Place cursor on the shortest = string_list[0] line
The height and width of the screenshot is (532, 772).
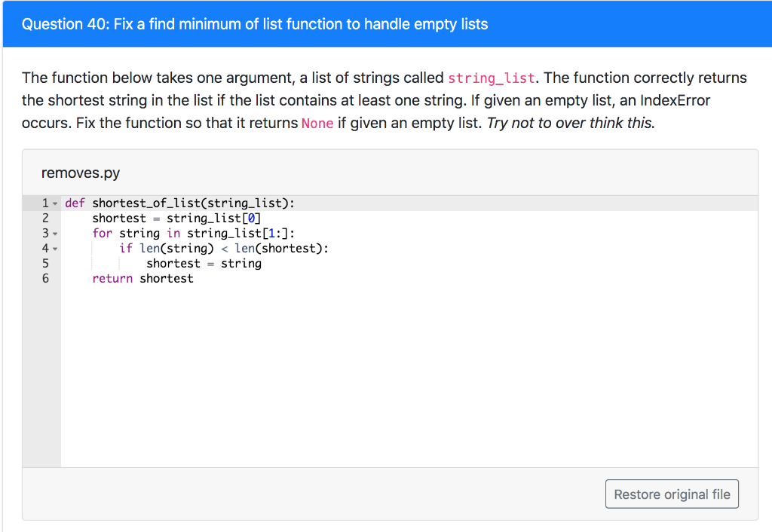click(179, 218)
